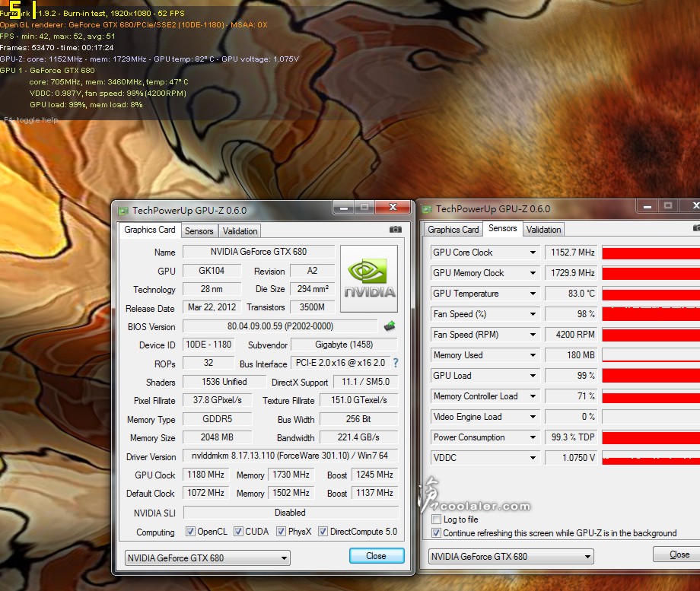Click the Memory Size field 2048 MB
This screenshot has height=591, width=700.
click(x=217, y=437)
